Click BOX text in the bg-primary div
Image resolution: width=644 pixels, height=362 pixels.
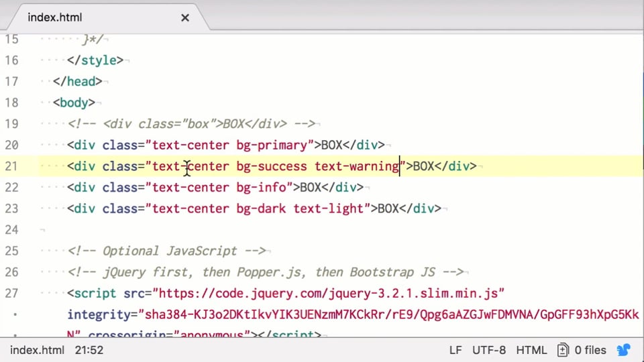click(x=331, y=145)
